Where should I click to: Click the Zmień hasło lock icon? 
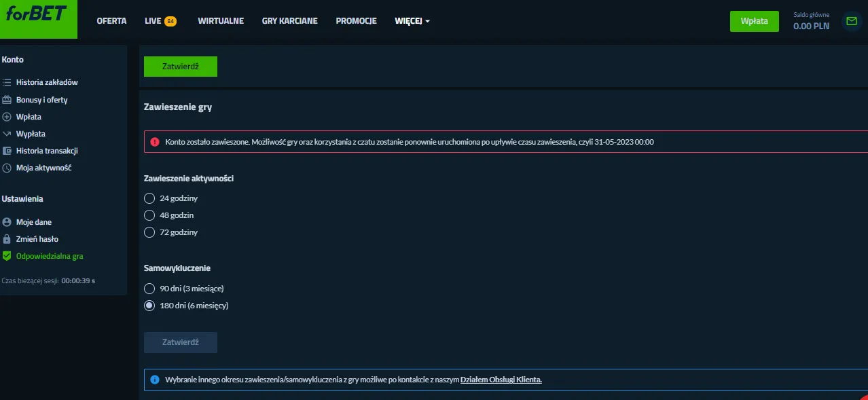[x=7, y=239]
